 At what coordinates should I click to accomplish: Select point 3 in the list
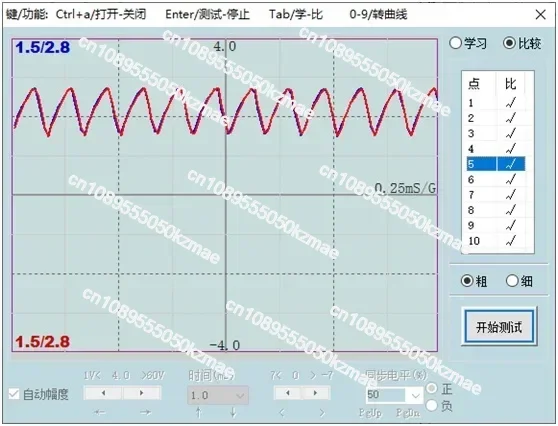pos(471,133)
